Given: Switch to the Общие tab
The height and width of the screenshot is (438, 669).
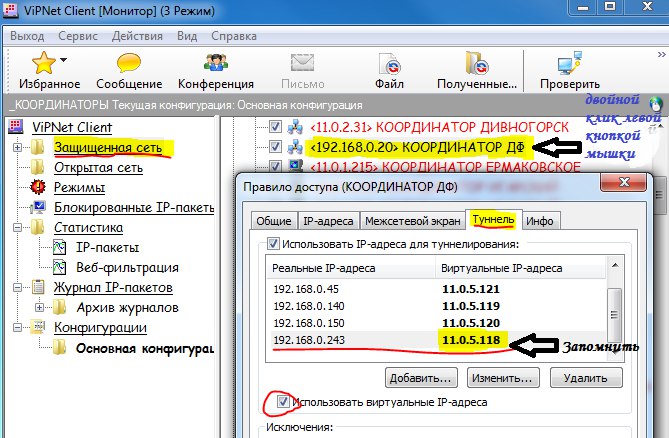Looking at the screenshot, I should point(274,221).
